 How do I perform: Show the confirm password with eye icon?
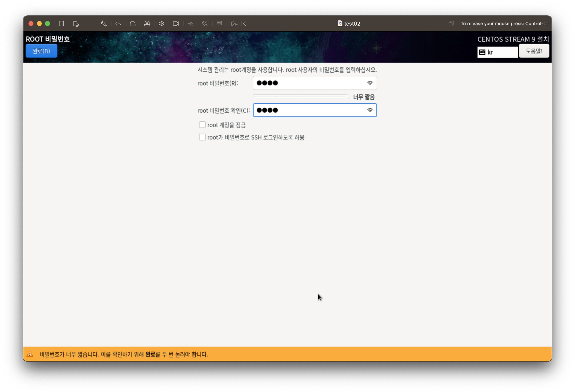click(370, 110)
